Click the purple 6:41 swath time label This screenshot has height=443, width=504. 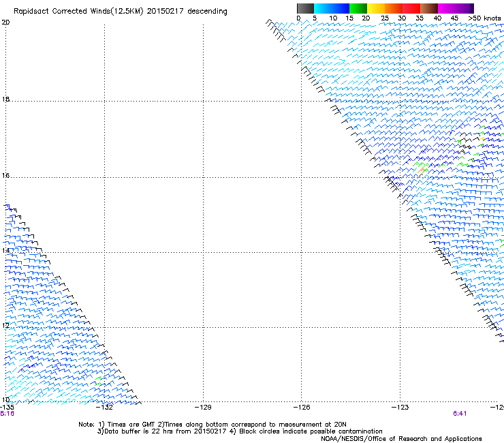pyautogui.click(x=460, y=414)
